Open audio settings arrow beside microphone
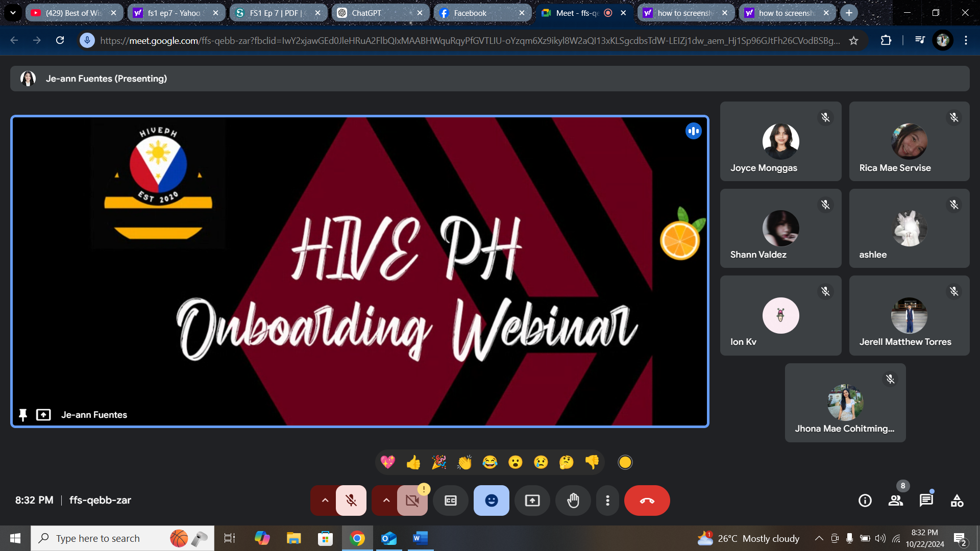 click(x=325, y=500)
